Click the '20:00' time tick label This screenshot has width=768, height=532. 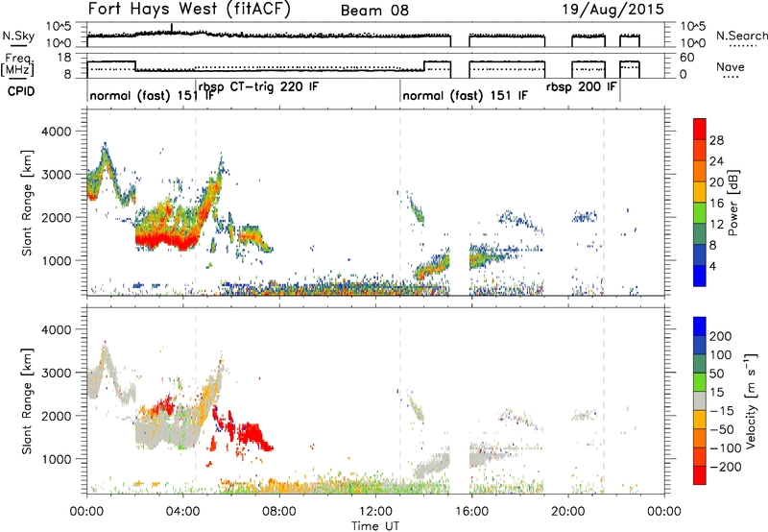(x=568, y=512)
